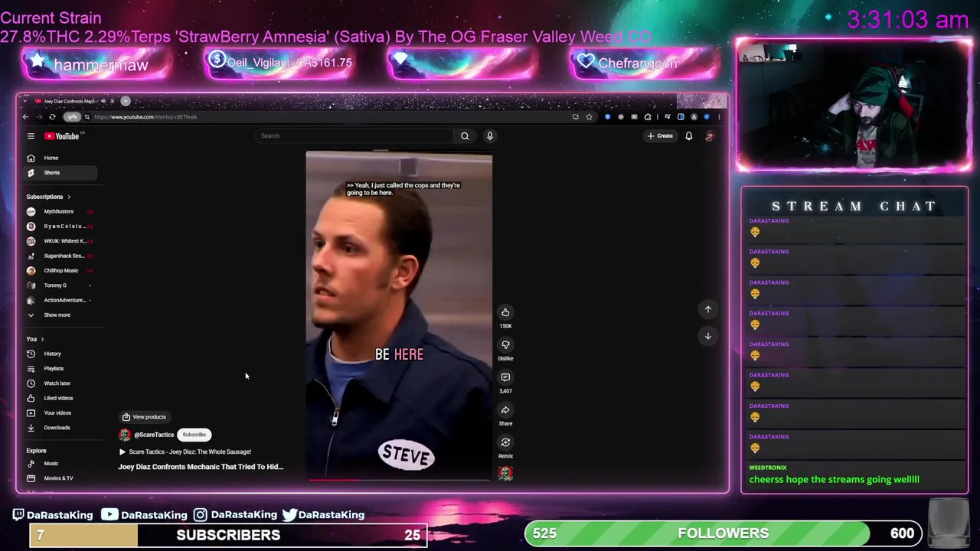The height and width of the screenshot is (551, 980).
Task: Open Music under Explore
Action: coord(61,464)
